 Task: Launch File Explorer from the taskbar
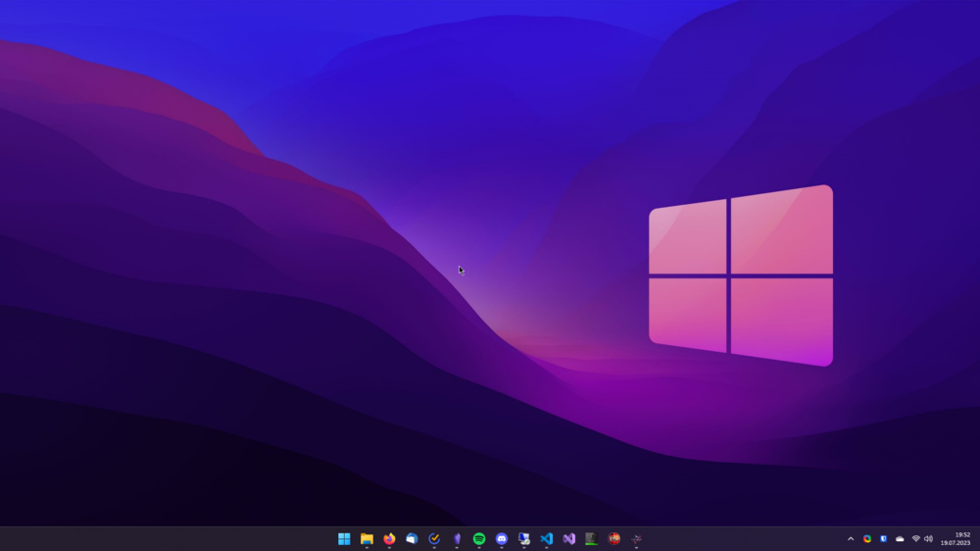[367, 538]
